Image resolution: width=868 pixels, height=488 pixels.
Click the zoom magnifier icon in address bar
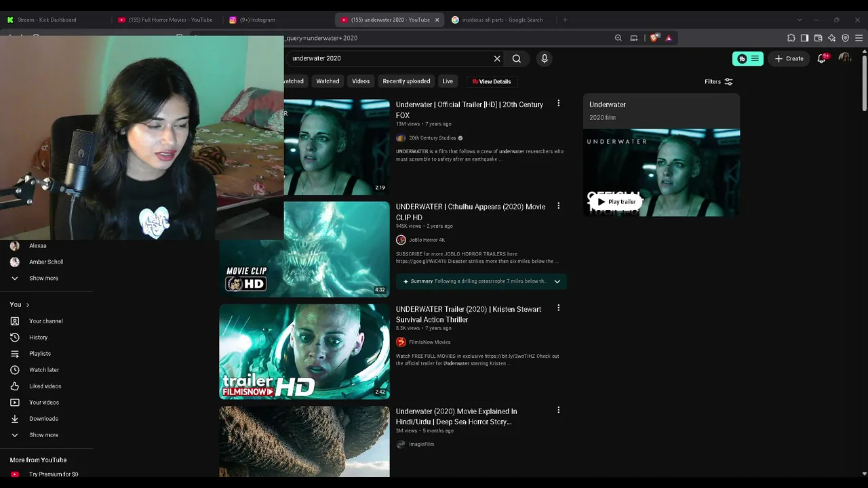tap(618, 38)
